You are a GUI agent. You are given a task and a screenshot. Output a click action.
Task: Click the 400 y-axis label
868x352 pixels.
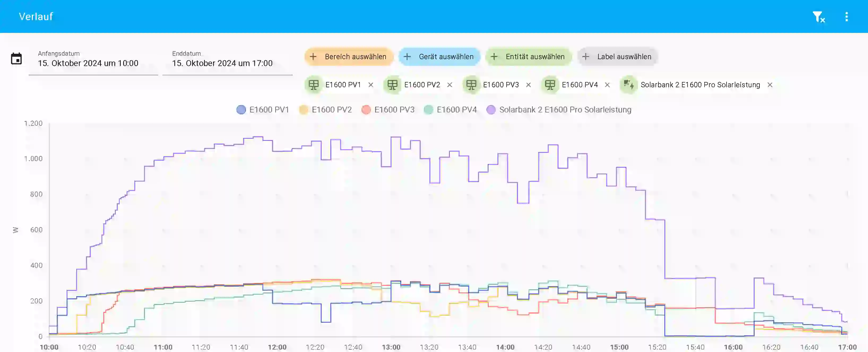pyautogui.click(x=36, y=266)
